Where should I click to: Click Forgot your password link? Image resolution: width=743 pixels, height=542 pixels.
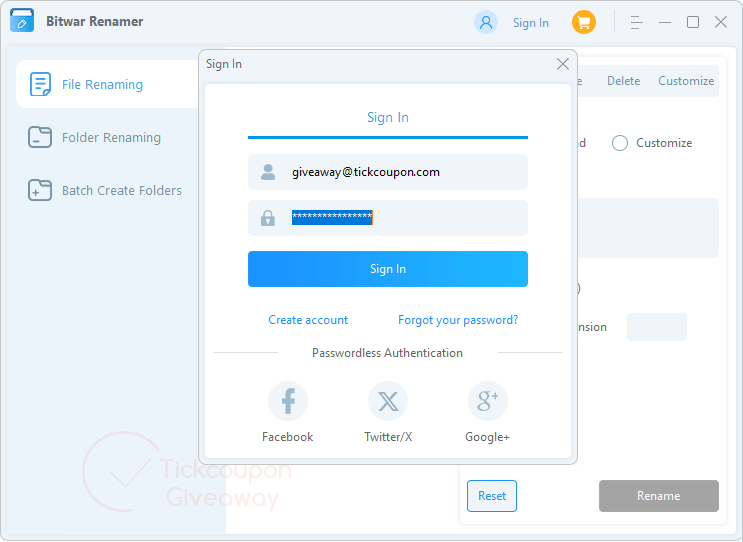458,320
